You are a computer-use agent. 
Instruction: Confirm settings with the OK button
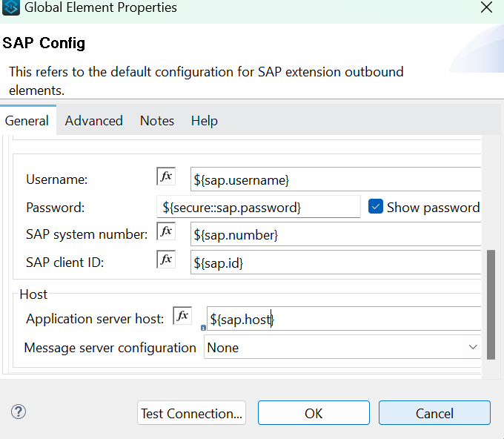coord(314,413)
